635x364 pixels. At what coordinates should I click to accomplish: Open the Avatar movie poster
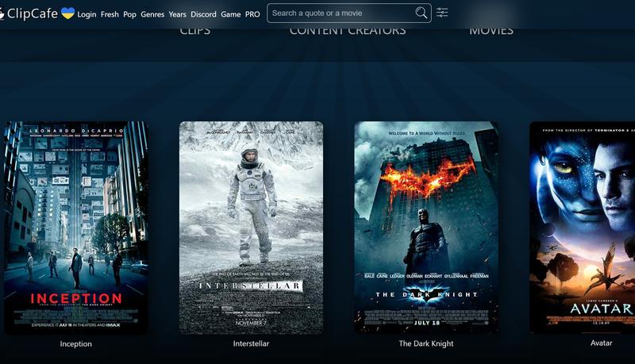pos(583,228)
